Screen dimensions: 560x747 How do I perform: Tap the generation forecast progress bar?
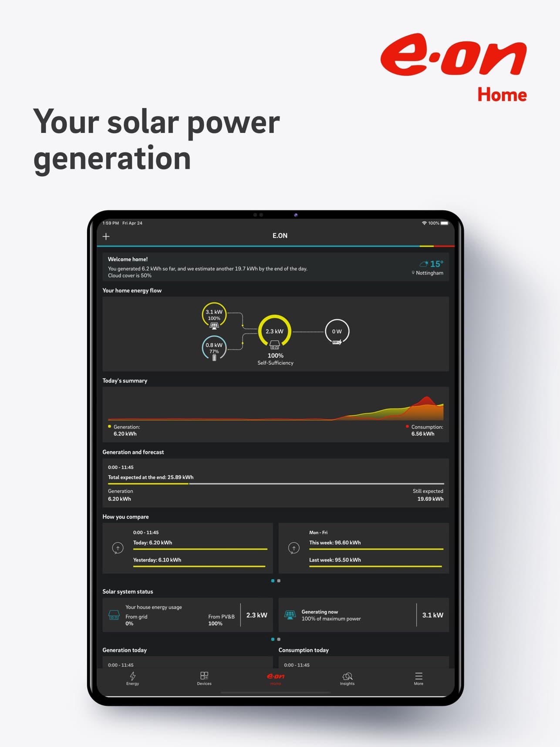point(276,484)
